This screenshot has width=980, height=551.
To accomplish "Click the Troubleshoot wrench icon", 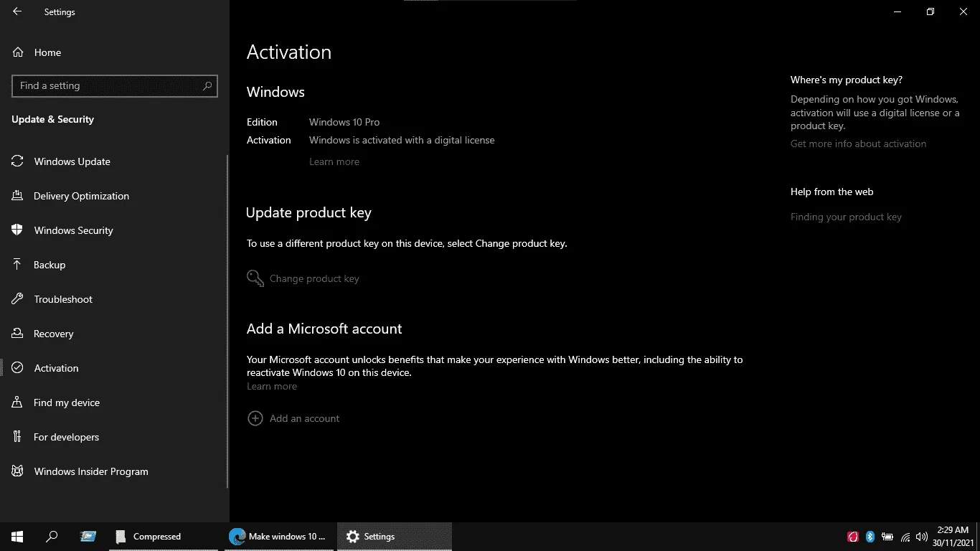I will tap(17, 299).
